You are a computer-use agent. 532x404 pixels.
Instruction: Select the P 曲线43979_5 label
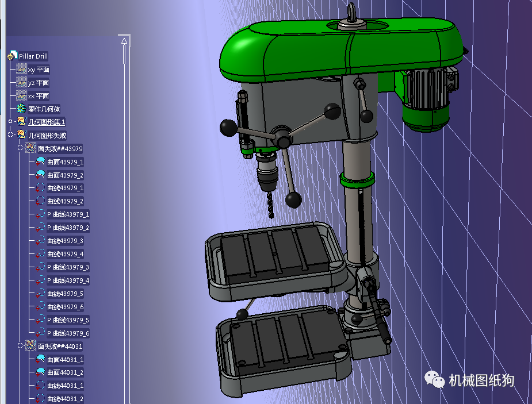[x=68, y=320]
